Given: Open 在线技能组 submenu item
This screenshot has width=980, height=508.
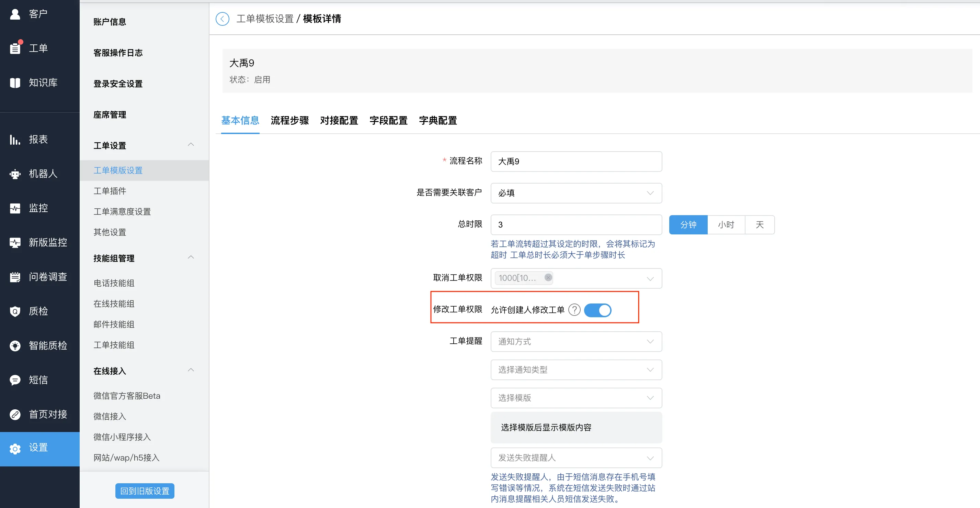Looking at the screenshot, I should point(114,303).
